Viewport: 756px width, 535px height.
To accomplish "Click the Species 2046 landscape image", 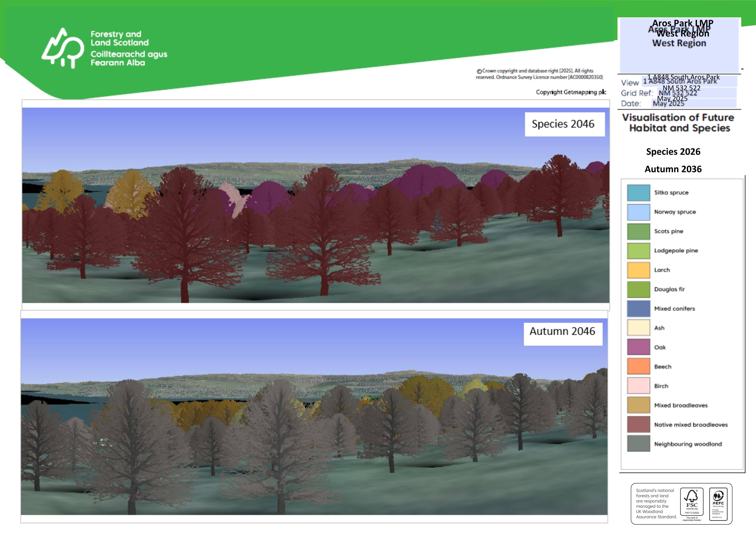I will [x=316, y=205].
